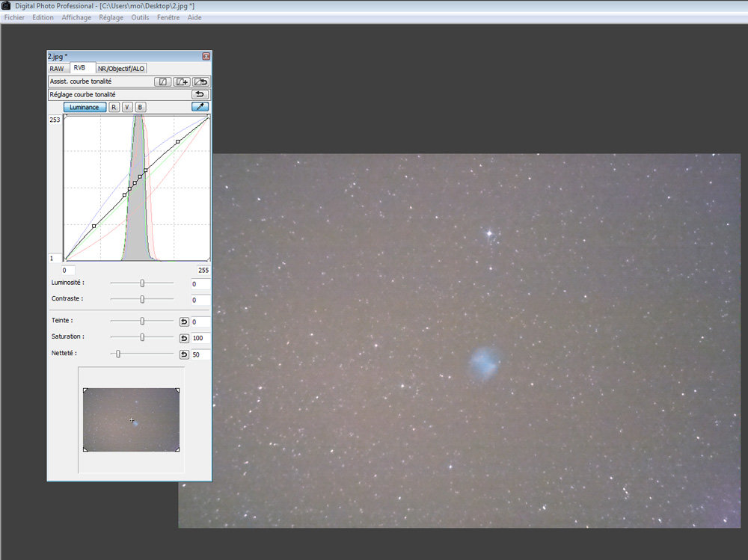The image size is (748, 560).
Task: Click the curve input minimum field 0
Action: click(x=68, y=271)
